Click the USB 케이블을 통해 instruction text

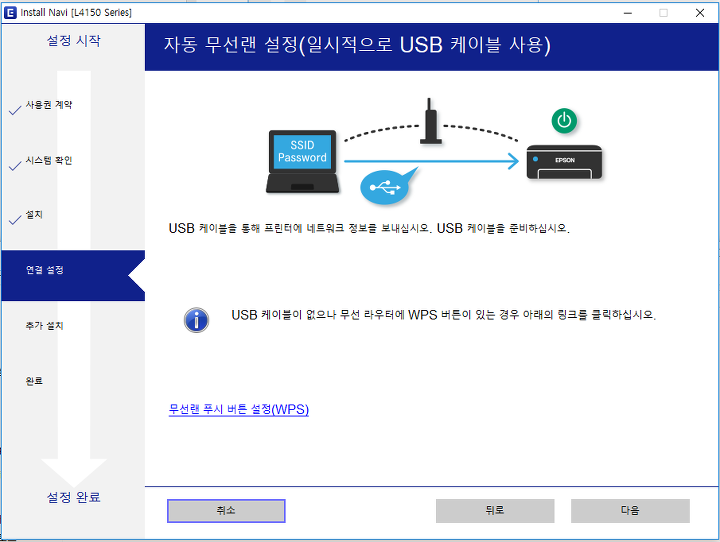coord(369,228)
